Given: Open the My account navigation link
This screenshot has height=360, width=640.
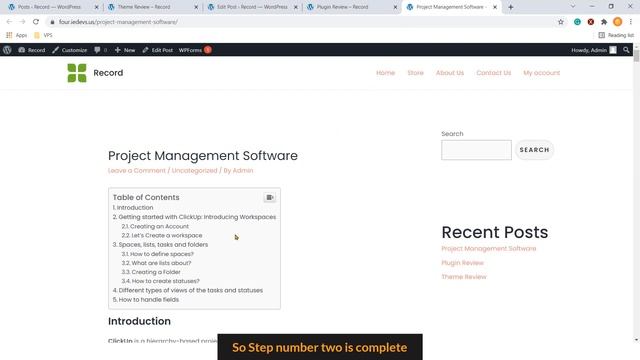Looking at the screenshot, I should [542, 73].
